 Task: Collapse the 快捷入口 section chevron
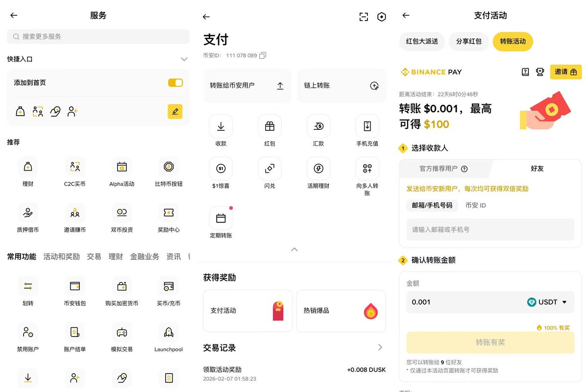pos(184,59)
